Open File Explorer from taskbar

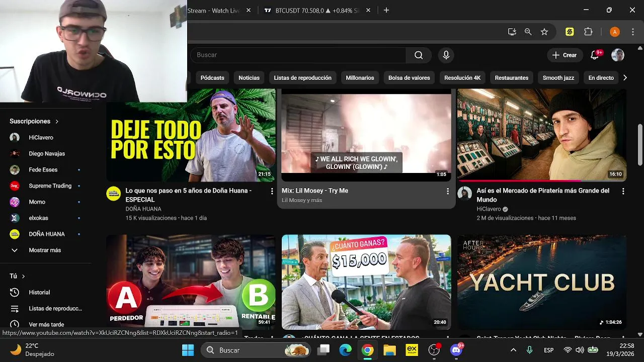pyautogui.click(x=389, y=350)
